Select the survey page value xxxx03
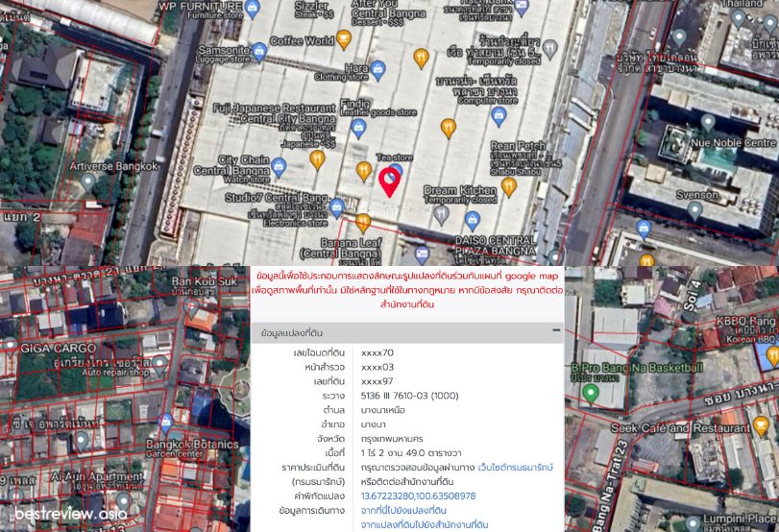 point(377,367)
